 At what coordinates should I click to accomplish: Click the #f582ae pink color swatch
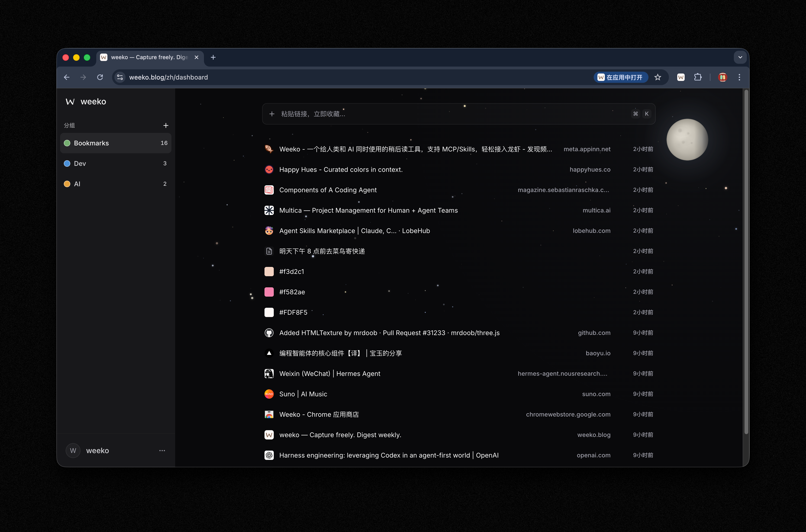(269, 292)
